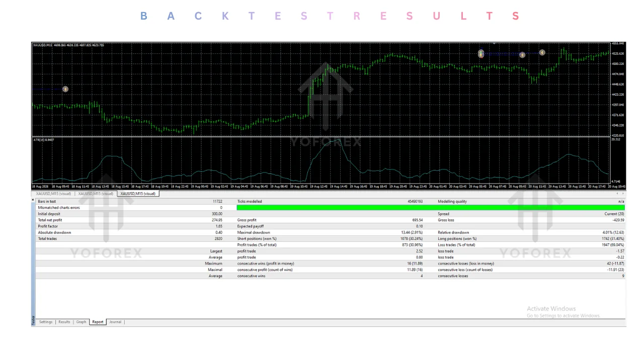644x362 pixels.
Task: Click the 'Relative drawdown' label
Action: pos(453,232)
